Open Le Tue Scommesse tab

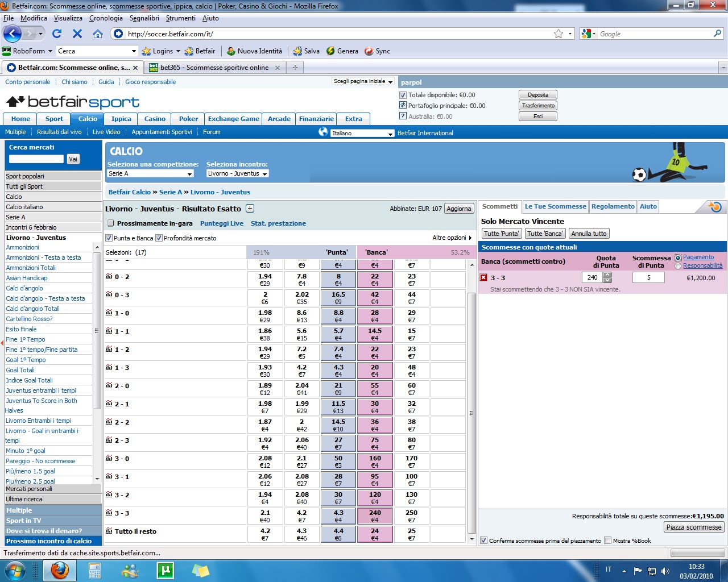[555, 206]
